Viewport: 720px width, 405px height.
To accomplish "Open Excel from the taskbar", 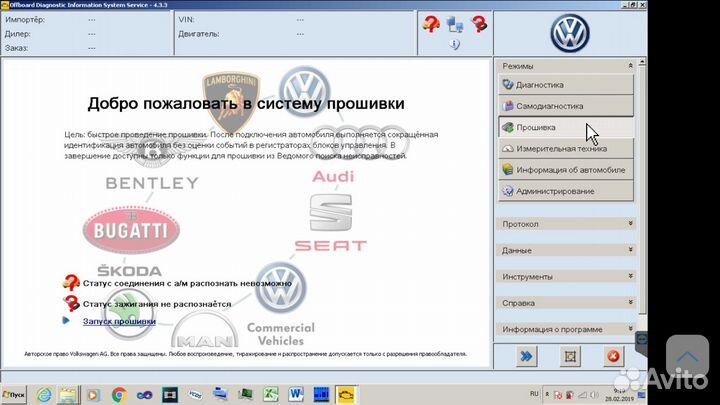I will pyautogui.click(x=270, y=394).
